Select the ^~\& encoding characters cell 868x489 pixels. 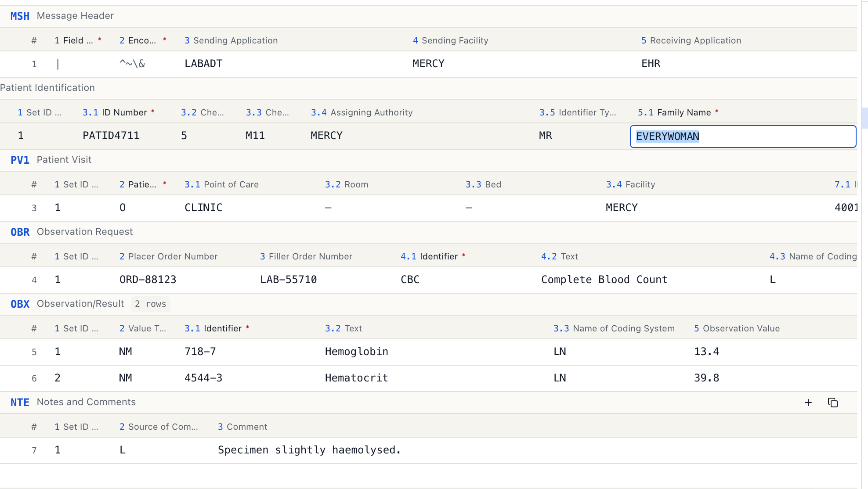coord(132,64)
